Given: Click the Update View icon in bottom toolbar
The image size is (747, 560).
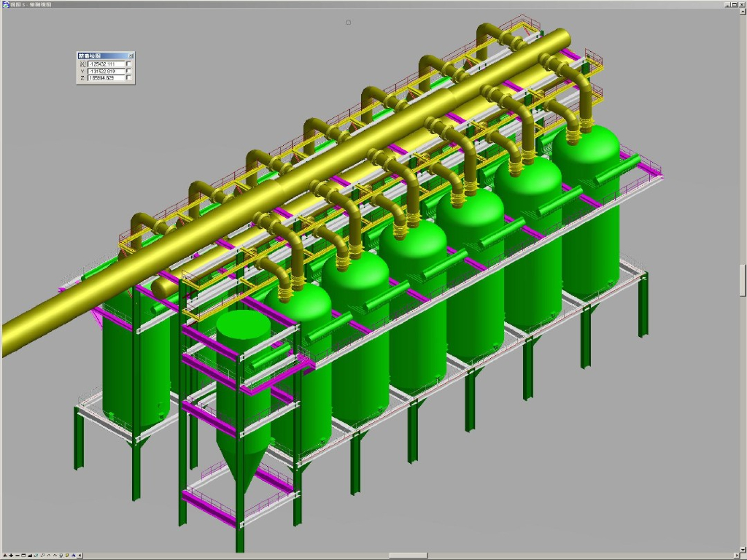Looking at the screenshot, I should [5, 555].
